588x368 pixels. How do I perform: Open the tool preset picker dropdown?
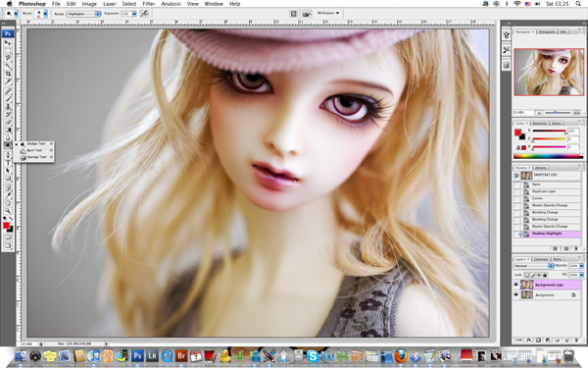click(16, 14)
